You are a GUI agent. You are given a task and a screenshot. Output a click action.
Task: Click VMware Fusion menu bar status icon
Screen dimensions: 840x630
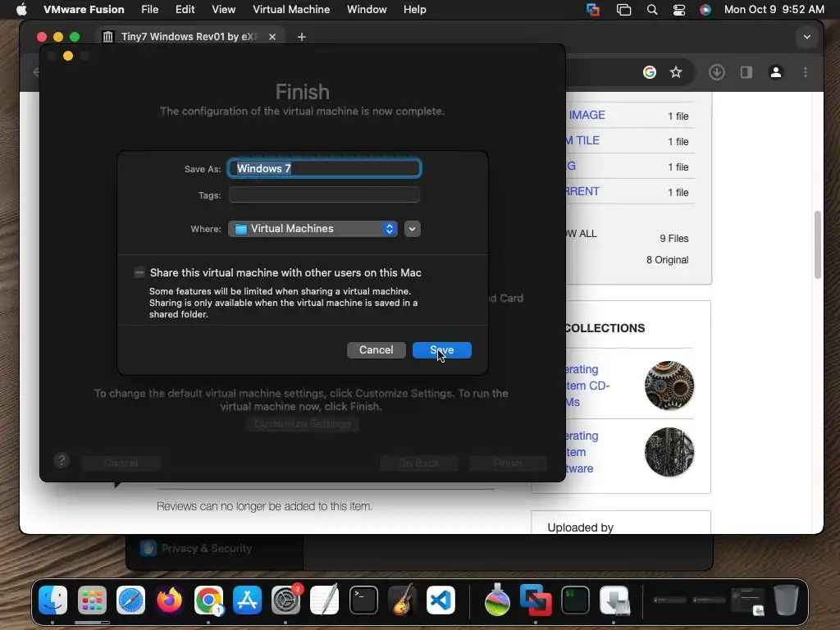pos(593,9)
